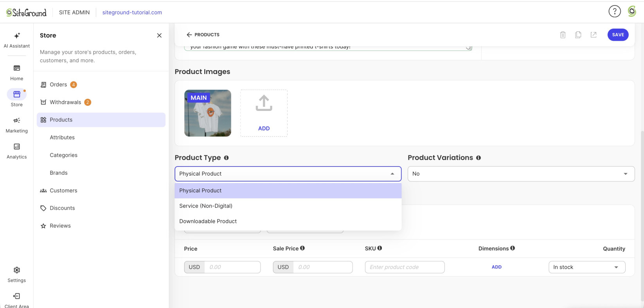644x308 pixels.
Task: Open Categories submenu item
Action: pos(64,155)
